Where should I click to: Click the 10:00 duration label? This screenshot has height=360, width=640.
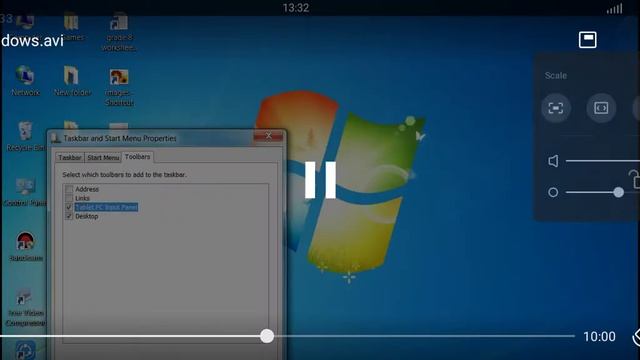pyautogui.click(x=599, y=336)
